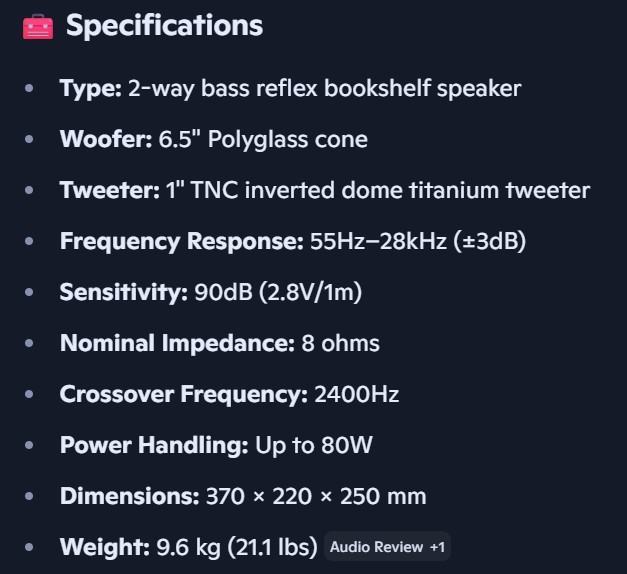This screenshot has height=574, width=627.
Task: Click the "370 × 220 × 250 mm" value
Action: pos(316,496)
